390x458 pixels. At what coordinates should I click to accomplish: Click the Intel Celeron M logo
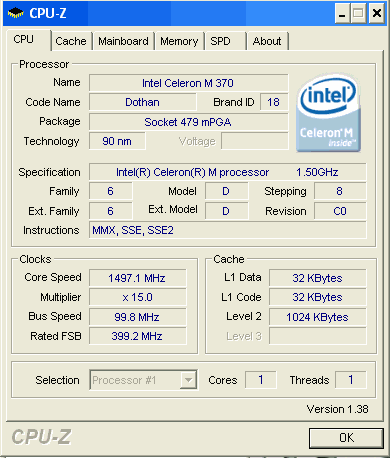(328, 113)
